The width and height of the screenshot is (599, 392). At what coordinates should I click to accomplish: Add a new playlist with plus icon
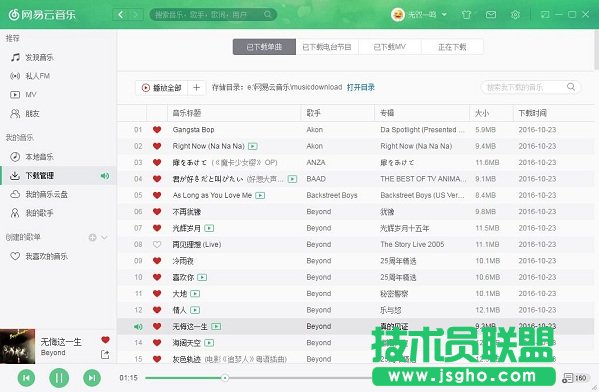tap(92, 238)
